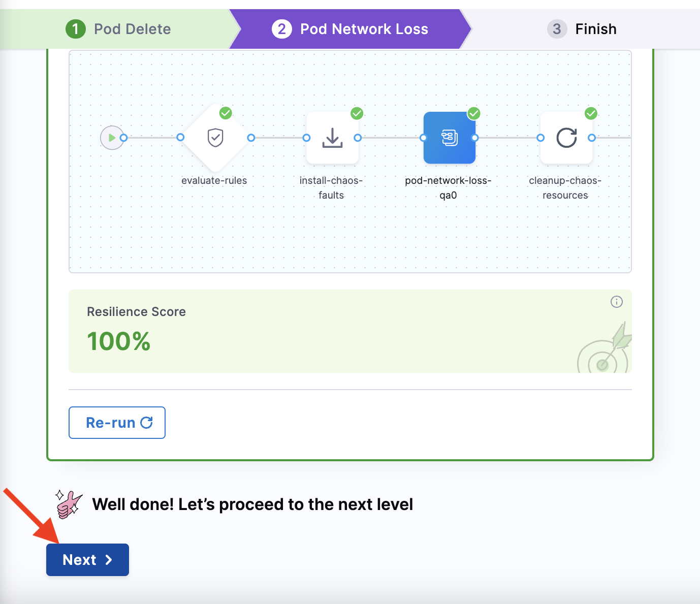Select the Pod Network Loss tab
700x604 pixels.
click(x=364, y=29)
